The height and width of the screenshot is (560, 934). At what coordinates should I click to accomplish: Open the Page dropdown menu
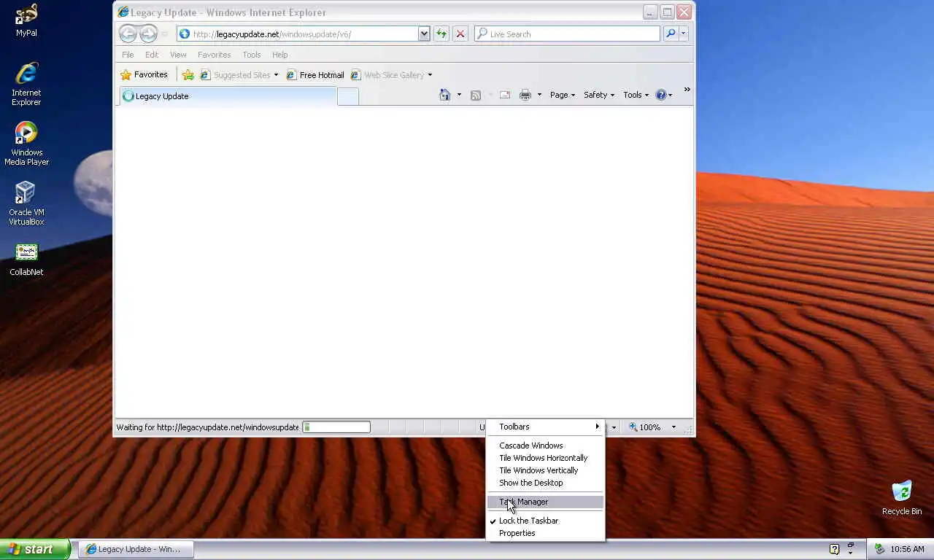[563, 95]
